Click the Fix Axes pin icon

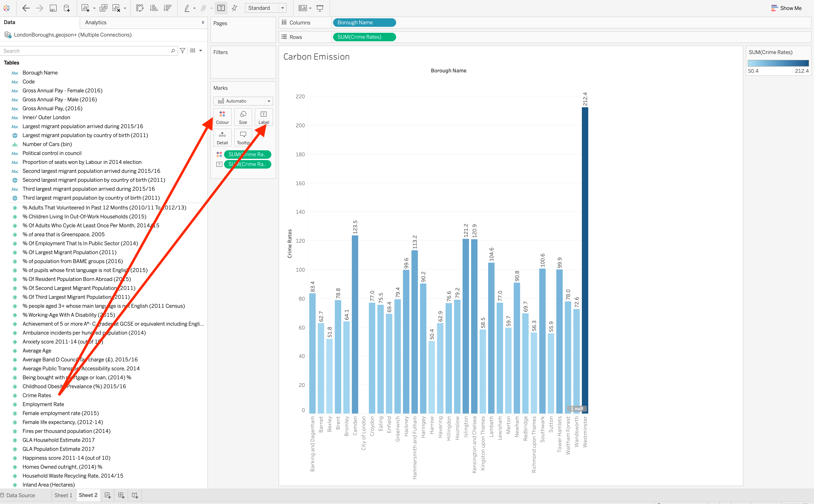(234, 8)
